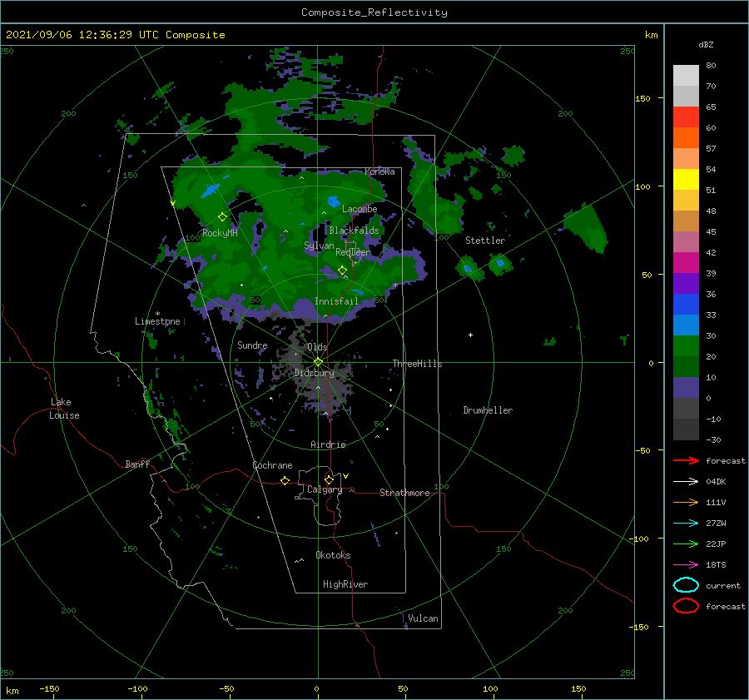Click the red 65 dBZ color swatch
Screen dimensions: 749x700
pyautogui.click(x=686, y=117)
